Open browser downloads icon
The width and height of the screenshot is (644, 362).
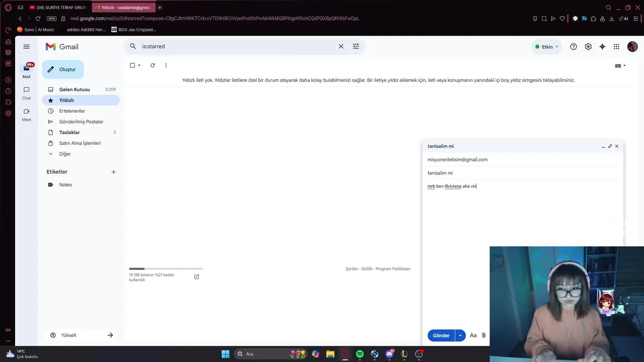coord(611,19)
